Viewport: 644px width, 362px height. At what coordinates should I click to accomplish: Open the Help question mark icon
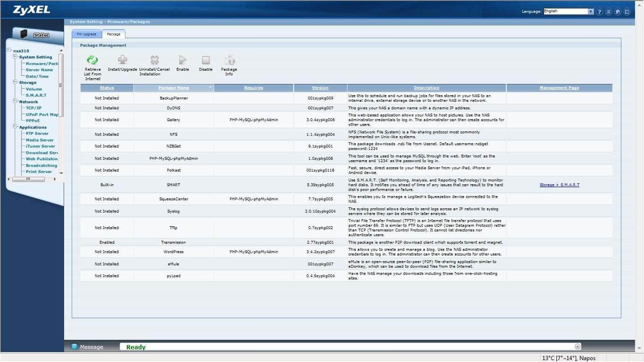click(599, 12)
